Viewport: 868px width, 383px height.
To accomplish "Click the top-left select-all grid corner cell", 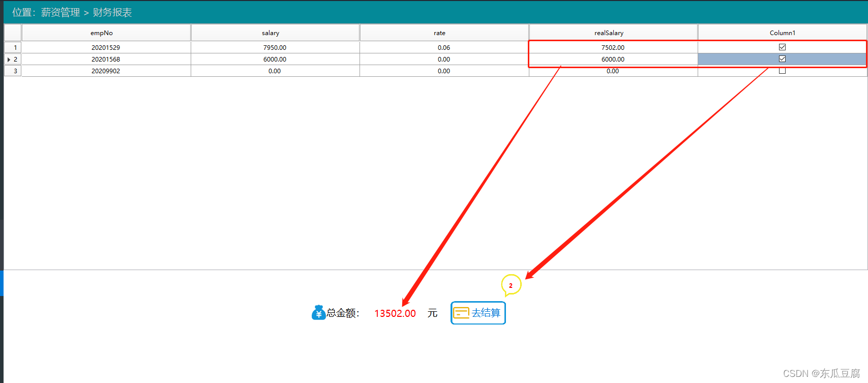I will coord(13,33).
